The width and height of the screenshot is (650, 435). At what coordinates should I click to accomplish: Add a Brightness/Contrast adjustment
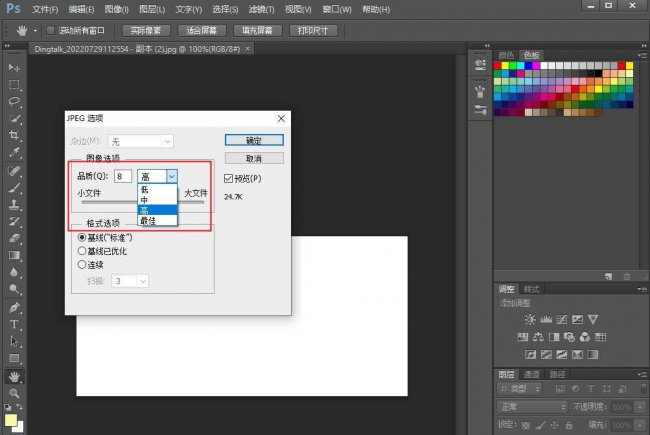530,319
